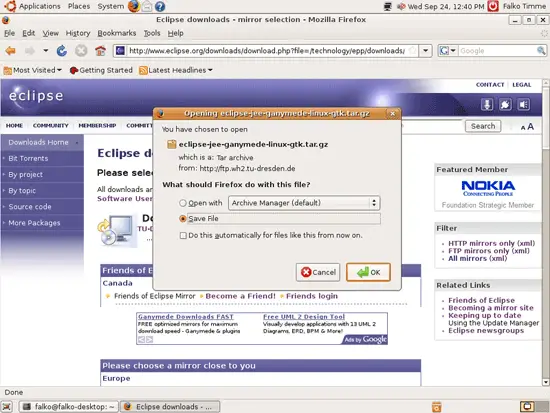Viewport: 550px width, 413px height.
Task: Click the page vertical scrollbar
Action: [545, 232]
